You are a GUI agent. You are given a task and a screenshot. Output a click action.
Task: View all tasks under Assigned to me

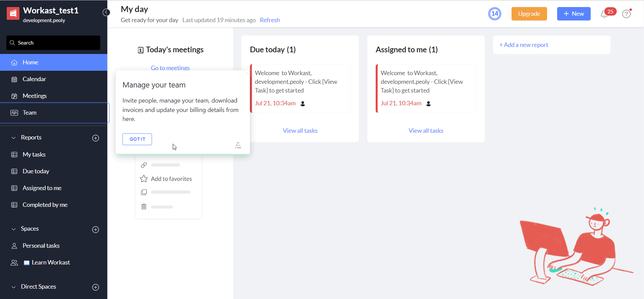pyautogui.click(x=426, y=131)
